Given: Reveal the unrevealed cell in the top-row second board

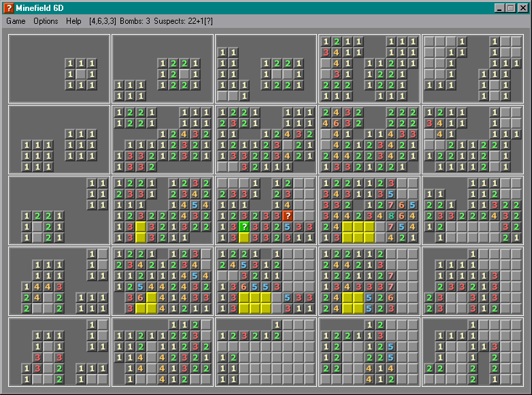Looking at the screenshot, I should [x=184, y=74].
